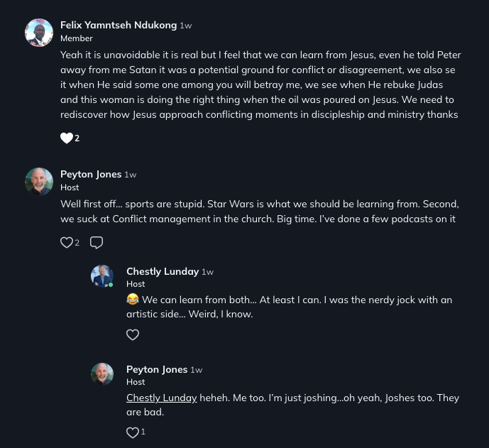Open Felix Yamntseh Ndukong's name link
This screenshot has height=448, width=489.
pos(119,25)
